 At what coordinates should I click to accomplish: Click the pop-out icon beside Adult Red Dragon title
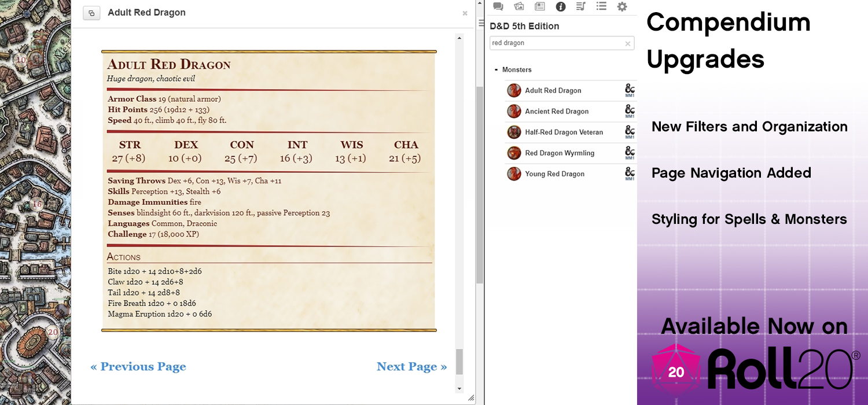[91, 13]
